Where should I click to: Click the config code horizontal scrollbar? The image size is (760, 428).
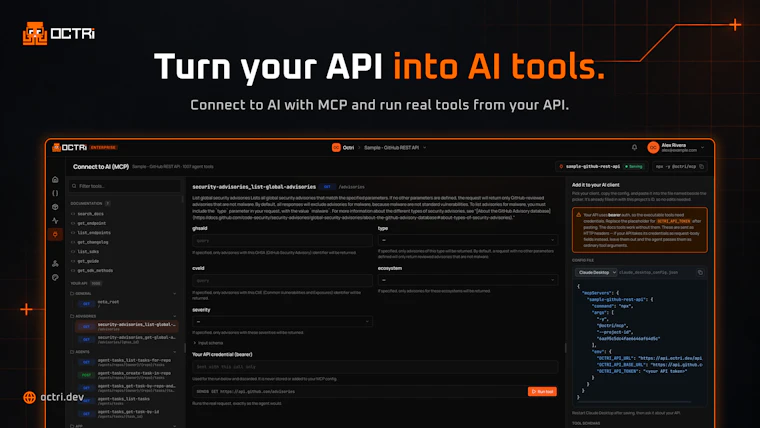(x=635, y=402)
